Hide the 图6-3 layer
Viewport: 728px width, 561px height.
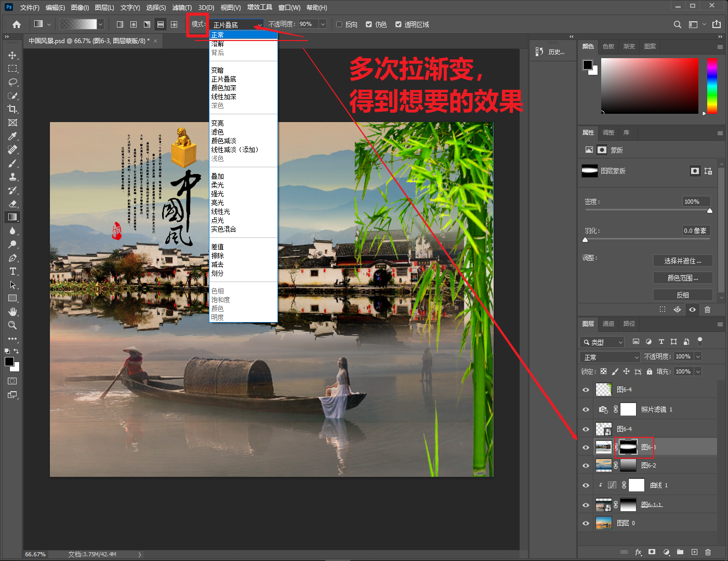click(586, 447)
